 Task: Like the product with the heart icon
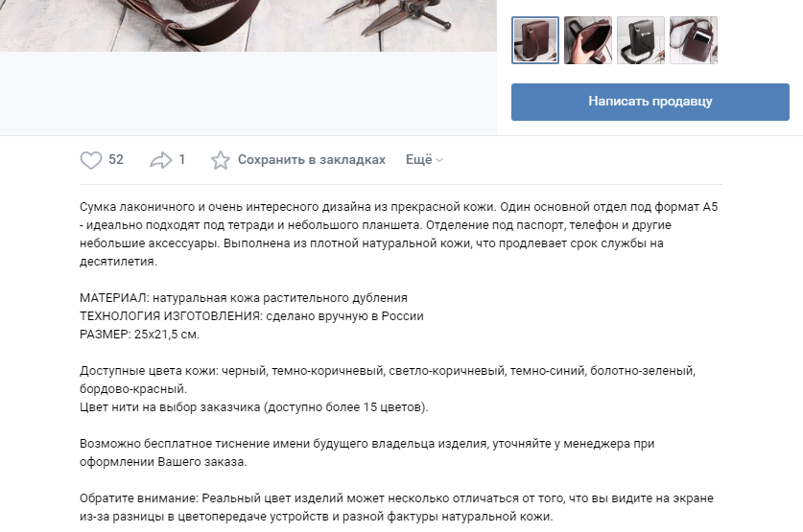click(x=91, y=160)
